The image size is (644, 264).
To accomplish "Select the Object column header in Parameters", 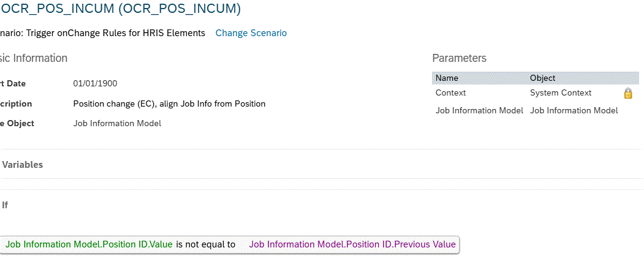I will (x=542, y=78).
